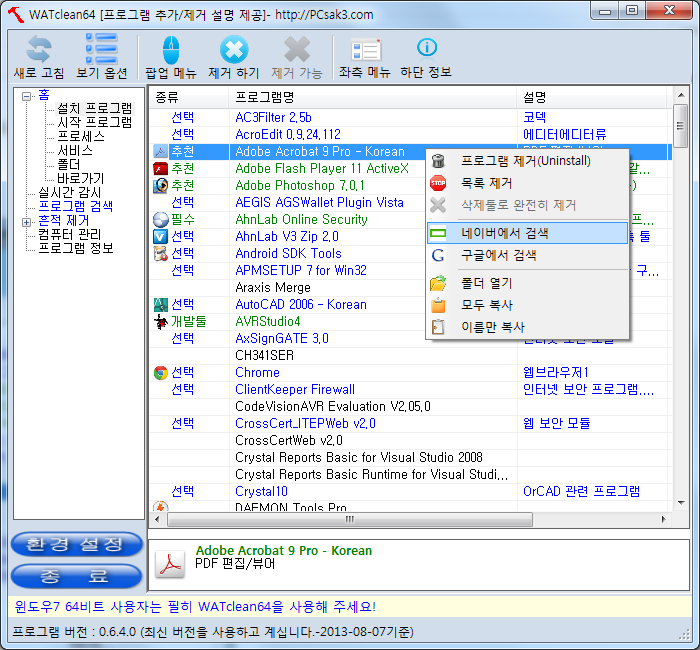Click the Adobe Photoshop 7.0.1 row icon
This screenshot has height=650, width=700.
[x=160, y=186]
